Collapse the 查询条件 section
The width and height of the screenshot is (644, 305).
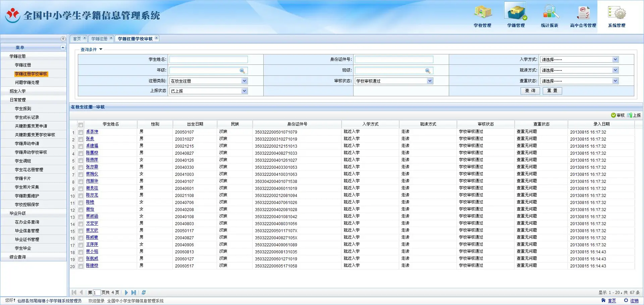(101, 49)
